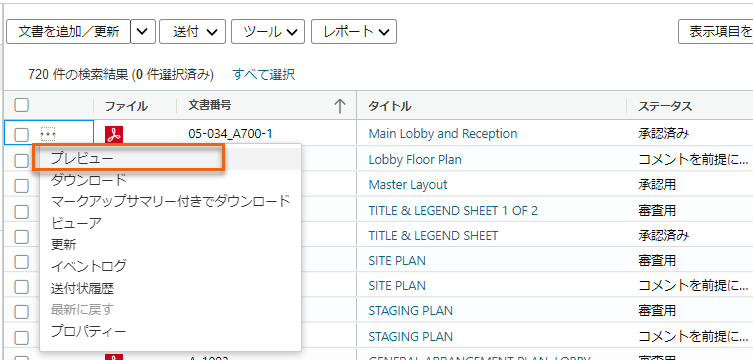Check the checkbox for SITE PLAN コメントを前提に row
The height and width of the screenshot is (360, 753).
point(22,287)
